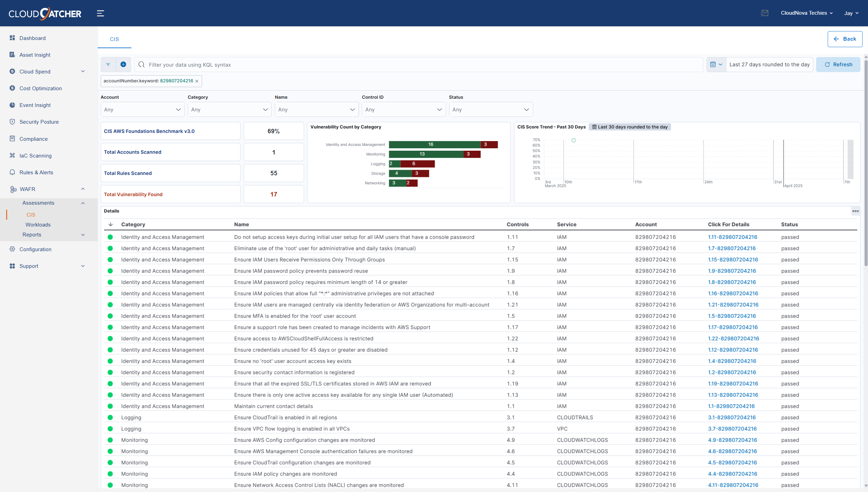The image size is (868, 492).
Task: Click the Dashboard sidebar icon
Action: [12, 38]
